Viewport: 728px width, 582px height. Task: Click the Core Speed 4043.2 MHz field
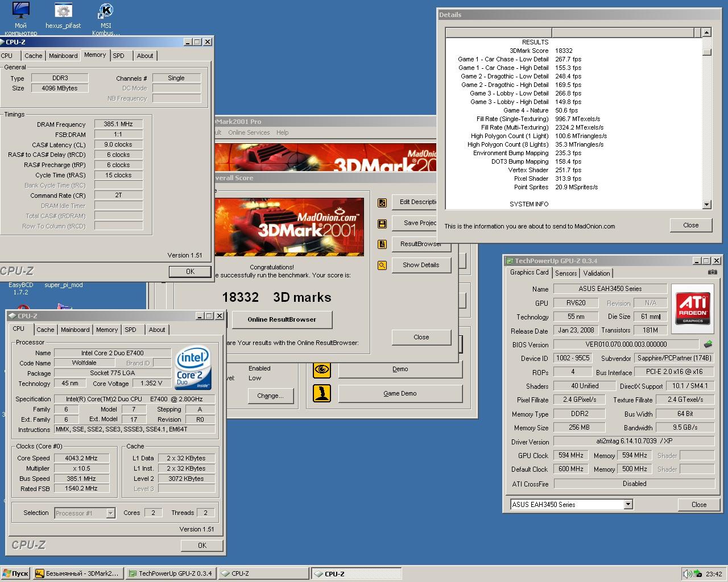[81, 458]
